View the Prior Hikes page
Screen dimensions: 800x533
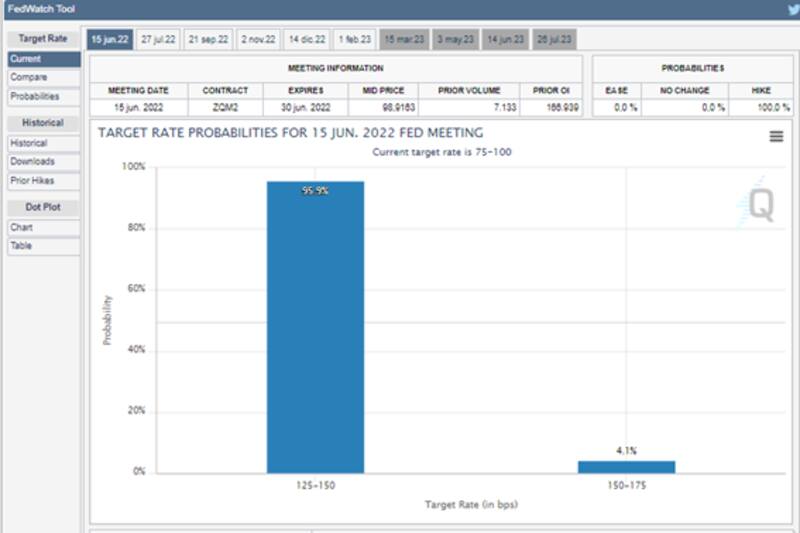(43, 180)
